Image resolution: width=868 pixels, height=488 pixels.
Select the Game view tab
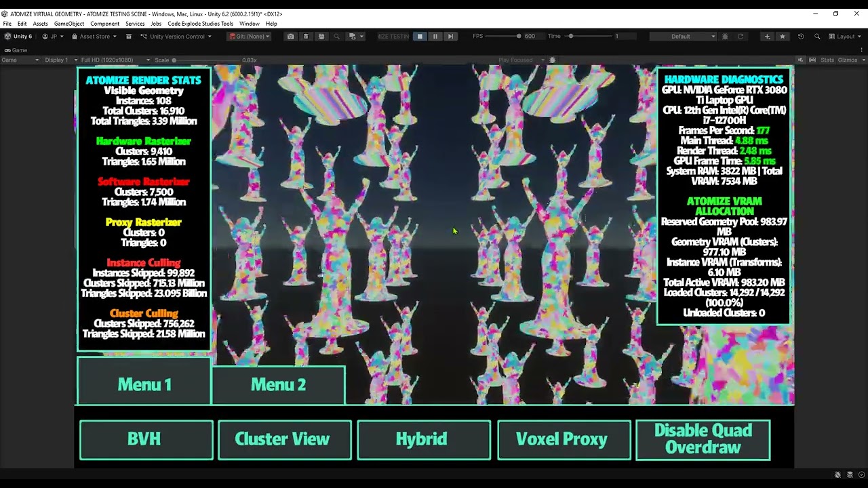(x=15, y=50)
